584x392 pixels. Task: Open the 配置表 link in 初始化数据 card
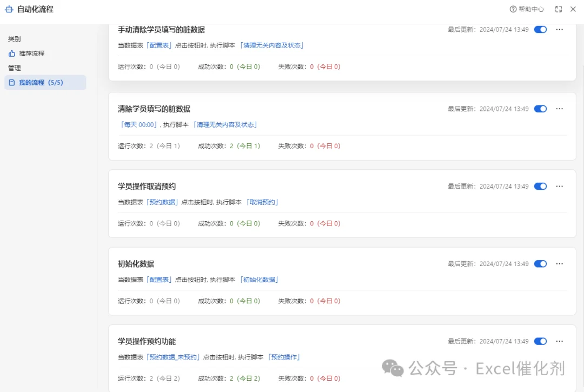pos(159,280)
